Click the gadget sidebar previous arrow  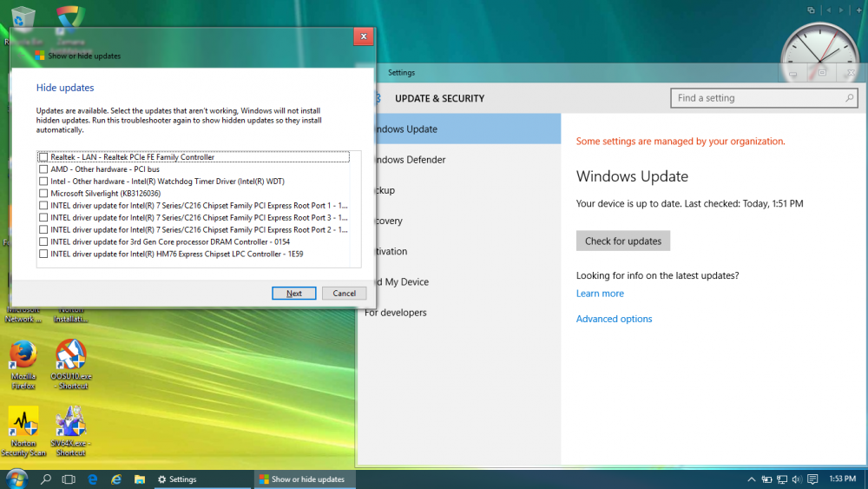pyautogui.click(x=829, y=10)
